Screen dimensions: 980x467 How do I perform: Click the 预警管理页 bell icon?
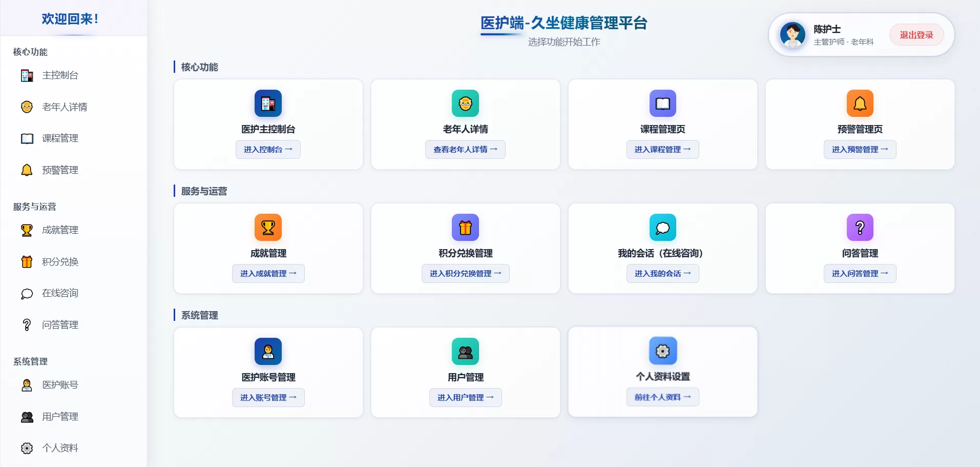tap(860, 104)
